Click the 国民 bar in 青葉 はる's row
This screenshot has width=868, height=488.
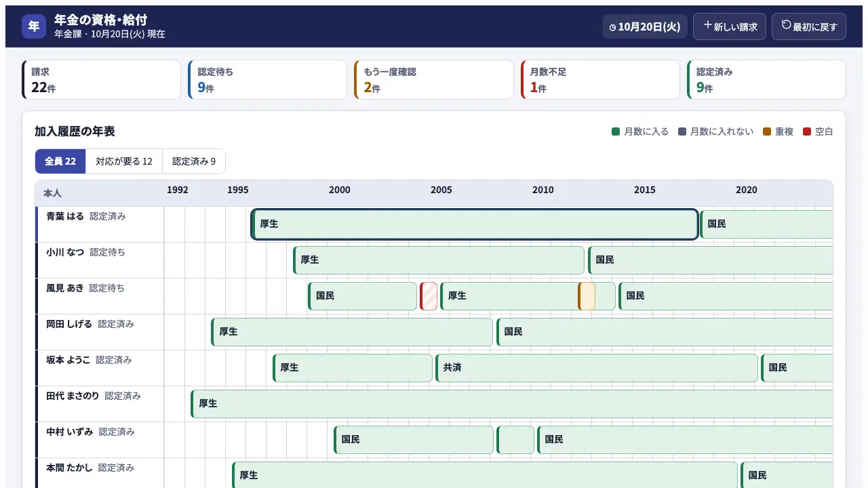pos(766,224)
